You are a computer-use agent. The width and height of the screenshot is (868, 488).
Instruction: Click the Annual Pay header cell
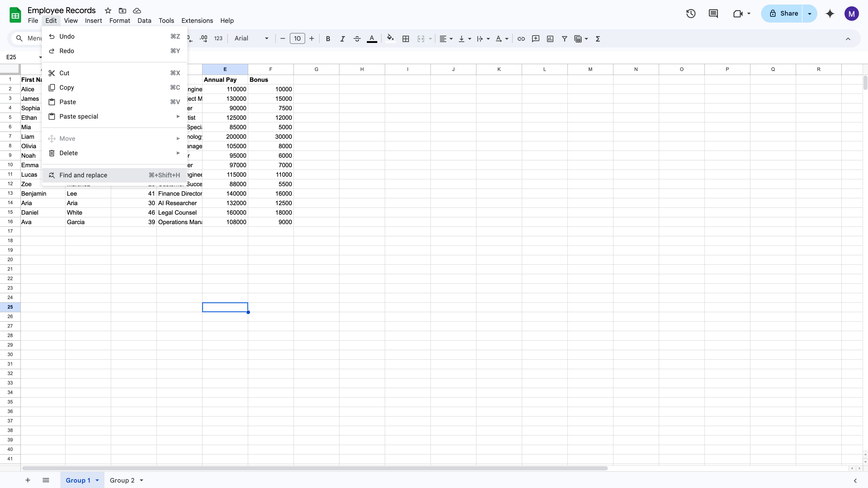[x=225, y=80]
